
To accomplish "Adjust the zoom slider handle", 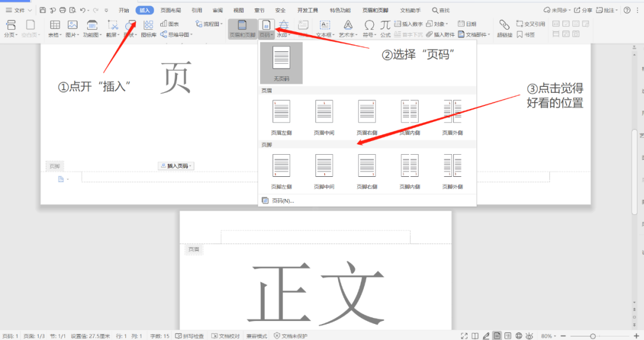I will (x=593, y=336).
